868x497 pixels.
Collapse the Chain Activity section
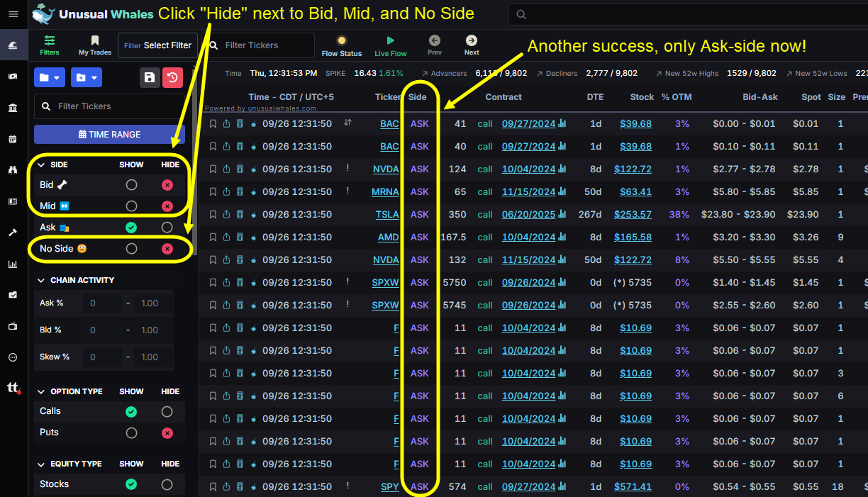pyautogui.click(x=40, y=279)
